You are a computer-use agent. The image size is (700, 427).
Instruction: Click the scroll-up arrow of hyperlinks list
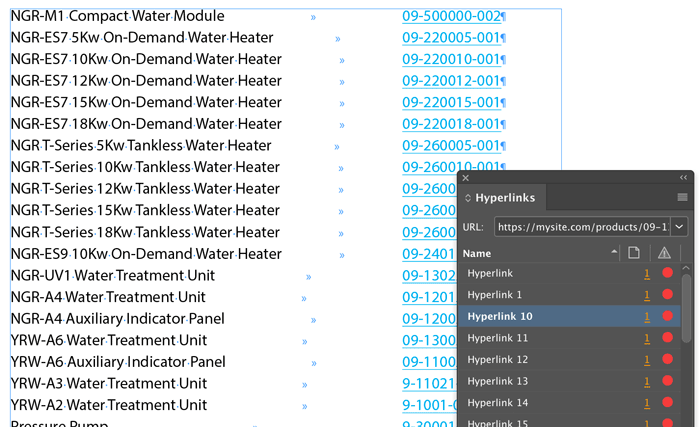[686, 268]
